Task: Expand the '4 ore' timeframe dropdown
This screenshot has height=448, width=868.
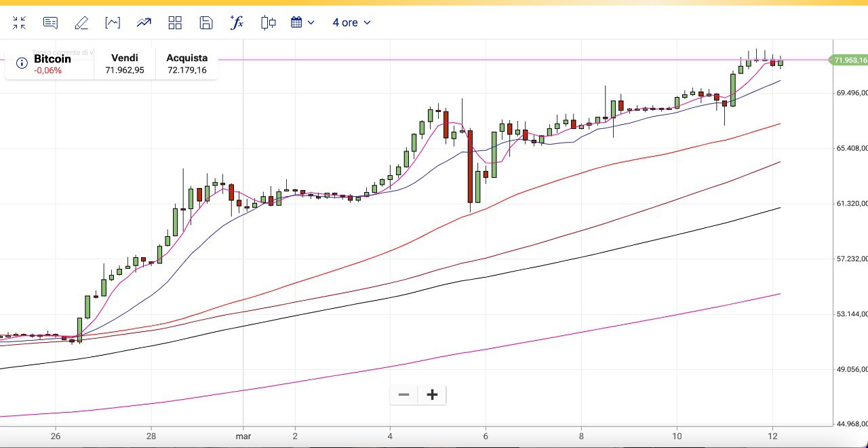Action: [351, 23]
